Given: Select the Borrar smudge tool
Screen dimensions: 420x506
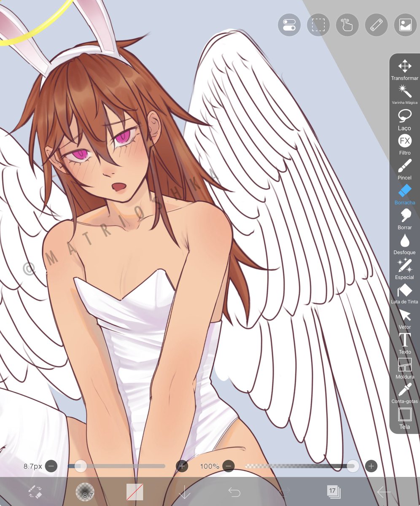Looking at the screenshot, I should tap(405, 219).
